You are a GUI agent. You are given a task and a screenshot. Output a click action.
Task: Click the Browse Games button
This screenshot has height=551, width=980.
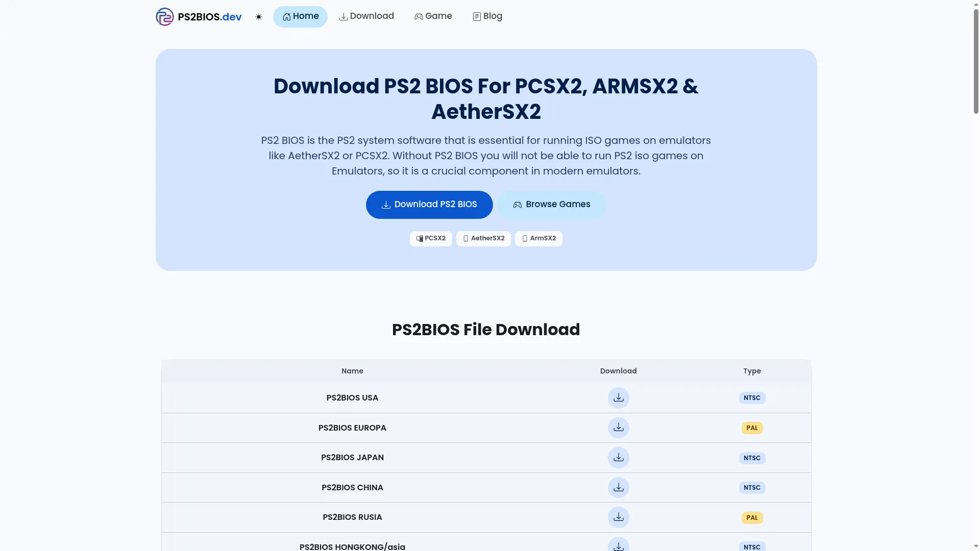552,205
